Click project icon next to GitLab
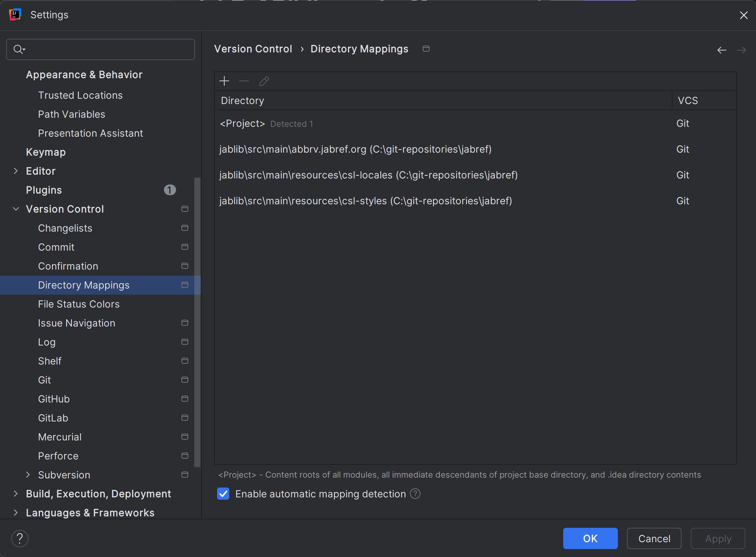The image size is (756, 557). coord(185,418)
